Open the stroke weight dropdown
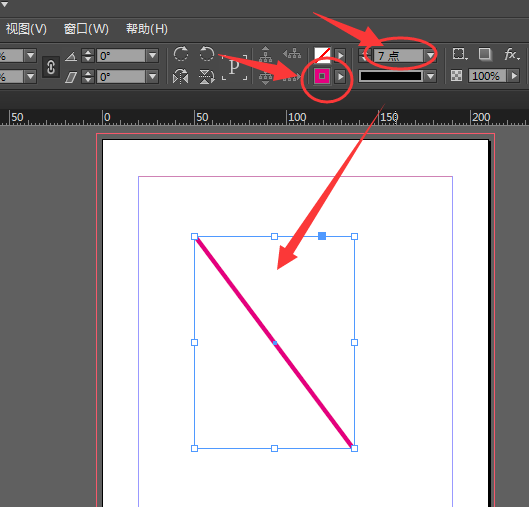Image resolution: width=529 pixels, height=507 pixels. pyautogui.click(x=430, y=56)
